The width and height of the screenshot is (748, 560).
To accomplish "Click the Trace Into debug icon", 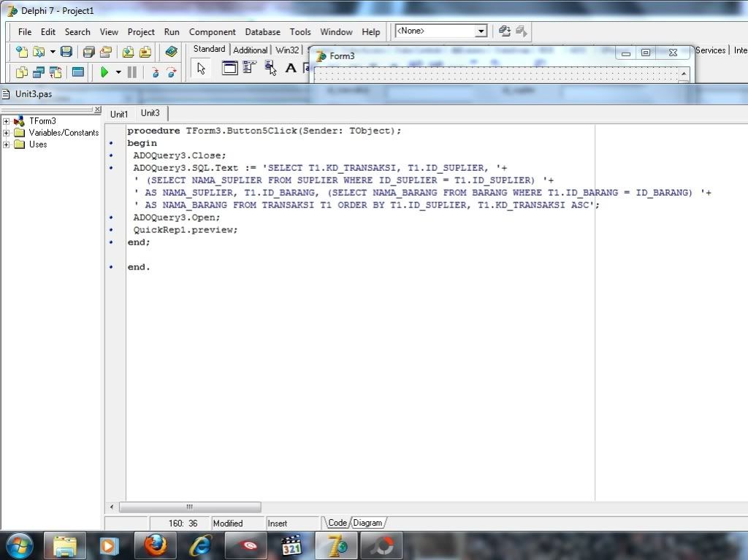I will [x=154, y=72].
